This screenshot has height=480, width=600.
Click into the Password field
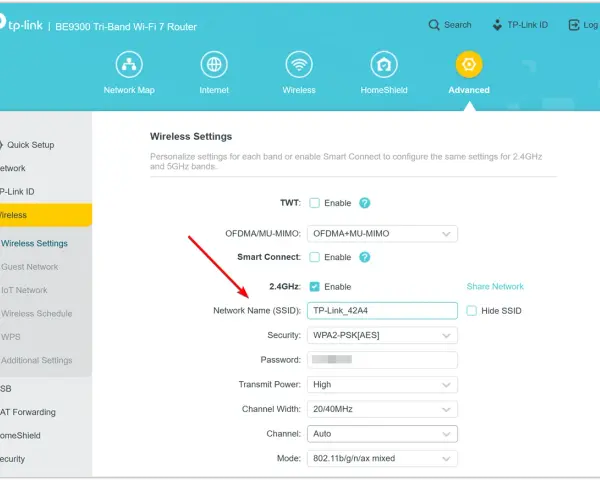(382, 360)
